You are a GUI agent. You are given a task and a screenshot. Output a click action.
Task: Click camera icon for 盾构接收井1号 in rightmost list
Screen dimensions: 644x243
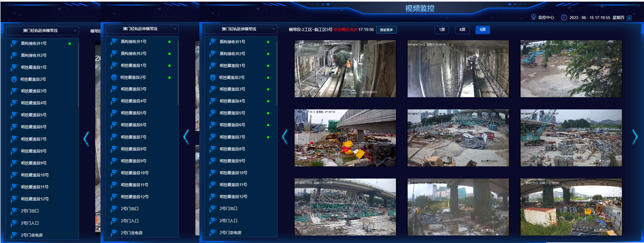click(x=212, y=42)
